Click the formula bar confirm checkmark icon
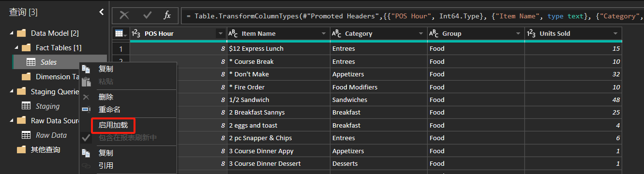This screenshot has width=644, height=174. point(147,15)
